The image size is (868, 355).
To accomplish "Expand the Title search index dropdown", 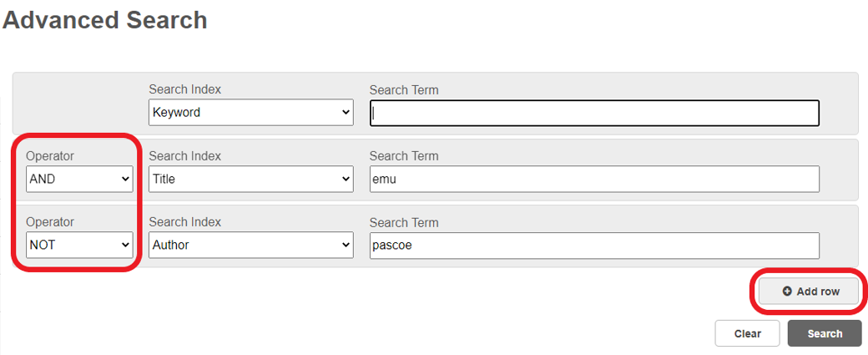I will (250, 179).
